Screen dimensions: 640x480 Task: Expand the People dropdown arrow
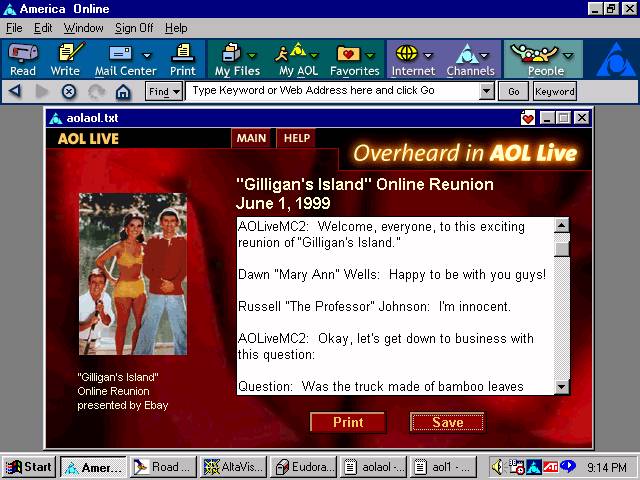coord(568,56)
